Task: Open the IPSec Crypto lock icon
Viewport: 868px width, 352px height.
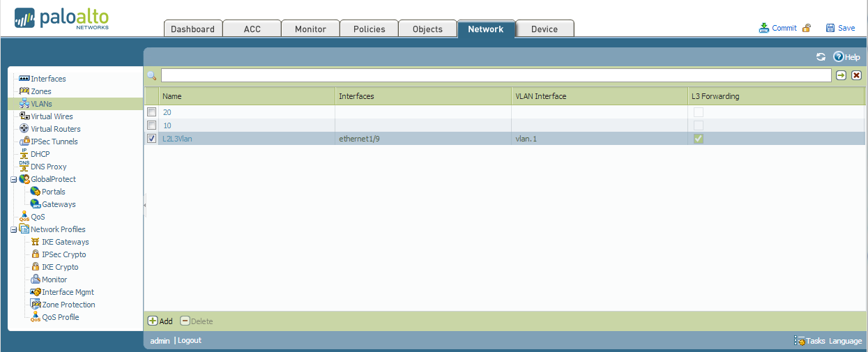Action: pos(36,254)
